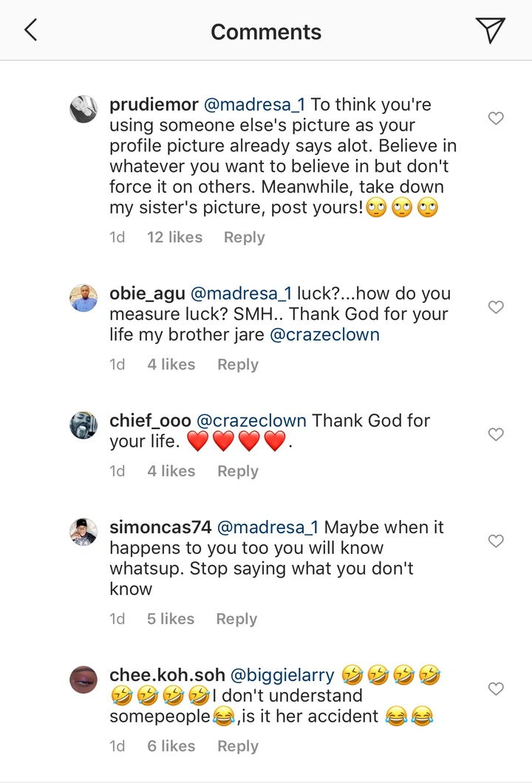532x783 pixels.
Task: Open the chief_ooo username link
Action: click(x=150, y=420)
